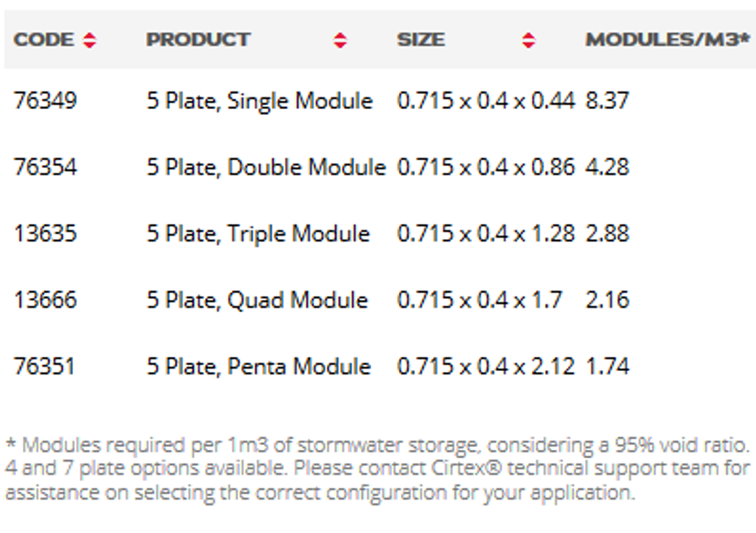Select the PRODUCT column header
Viewport: 756px width, 533px height.
pyautogui.click(x=197, y=39)
